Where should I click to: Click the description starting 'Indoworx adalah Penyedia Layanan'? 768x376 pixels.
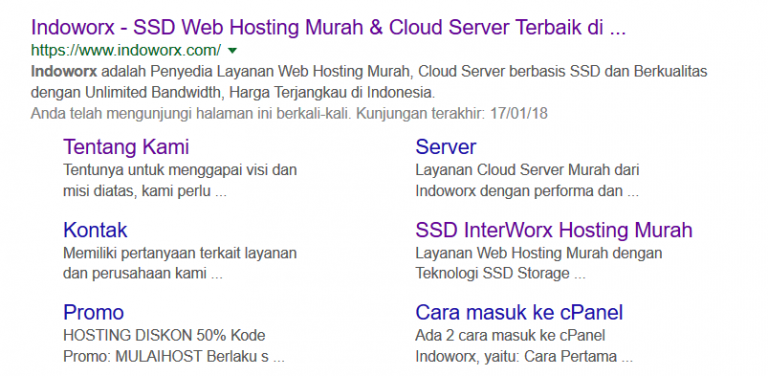coord(369,82)
